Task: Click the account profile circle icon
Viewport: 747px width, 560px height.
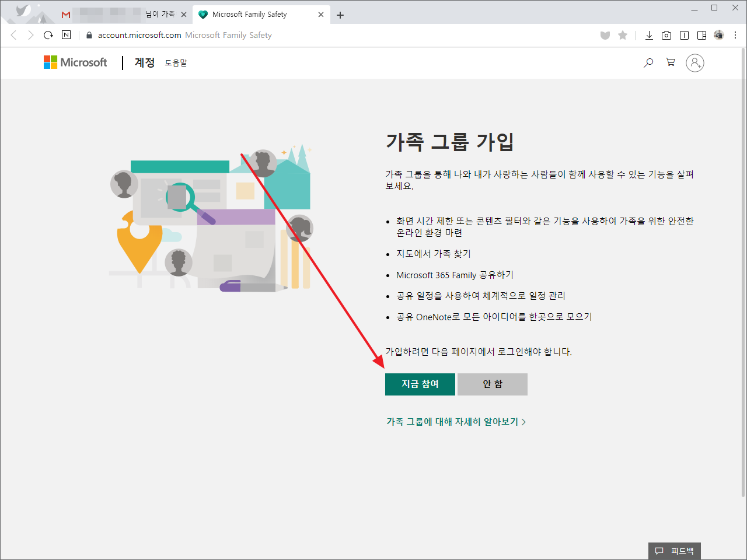Action: click(694, 62)
